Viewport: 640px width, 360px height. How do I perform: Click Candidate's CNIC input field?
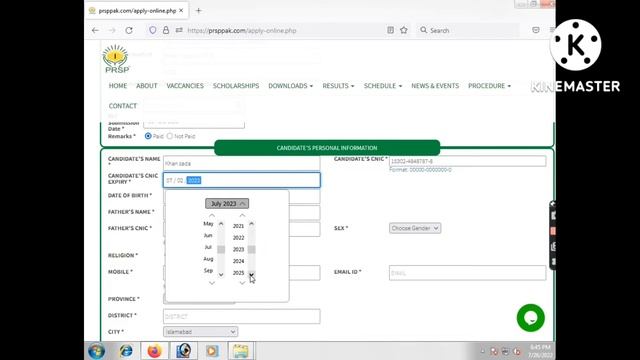coord(467,161)
